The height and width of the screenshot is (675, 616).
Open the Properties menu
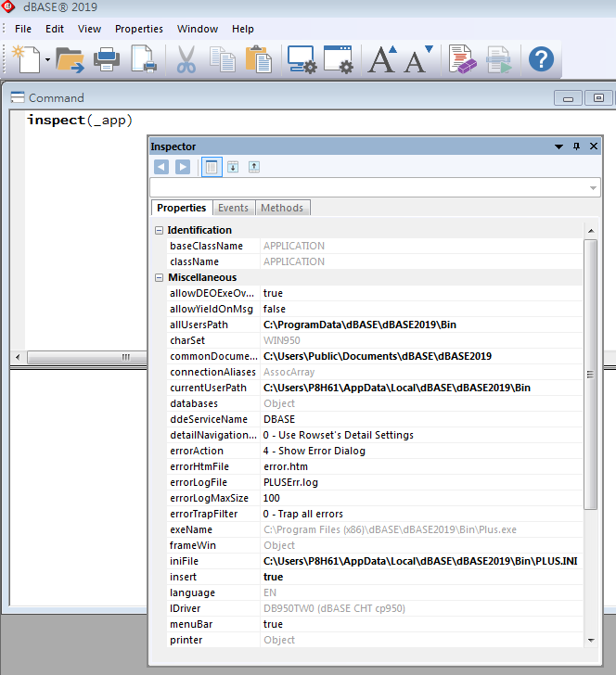(139, 29)
